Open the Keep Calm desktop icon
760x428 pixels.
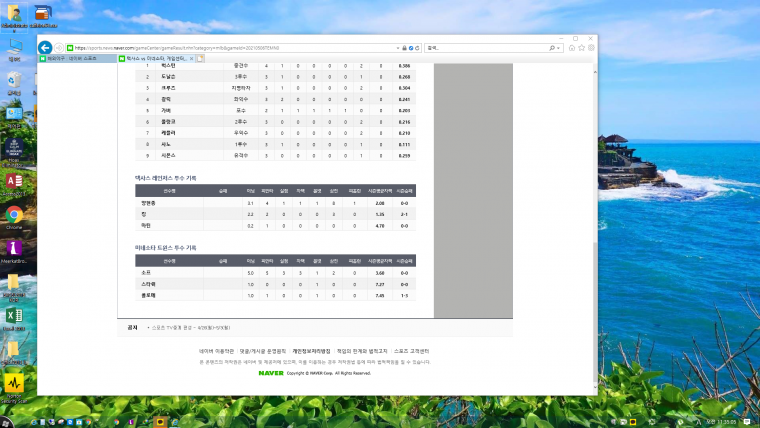tap(14, 152)
